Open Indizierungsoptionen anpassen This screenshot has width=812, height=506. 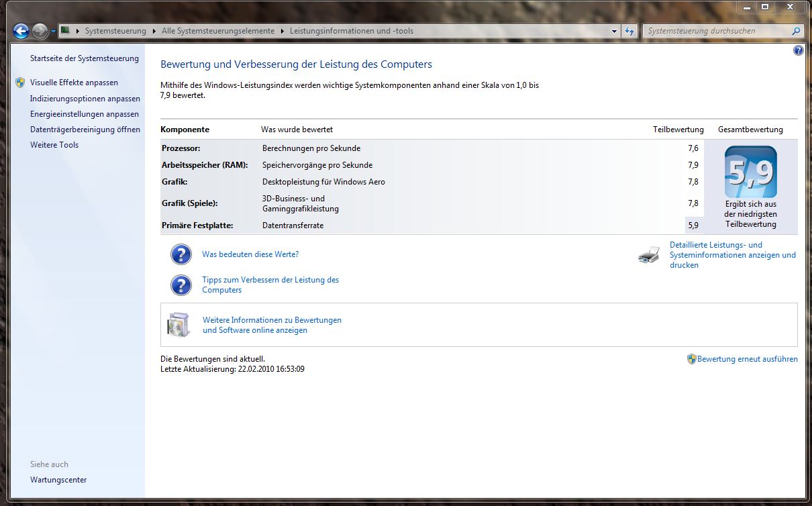[85, 99]
